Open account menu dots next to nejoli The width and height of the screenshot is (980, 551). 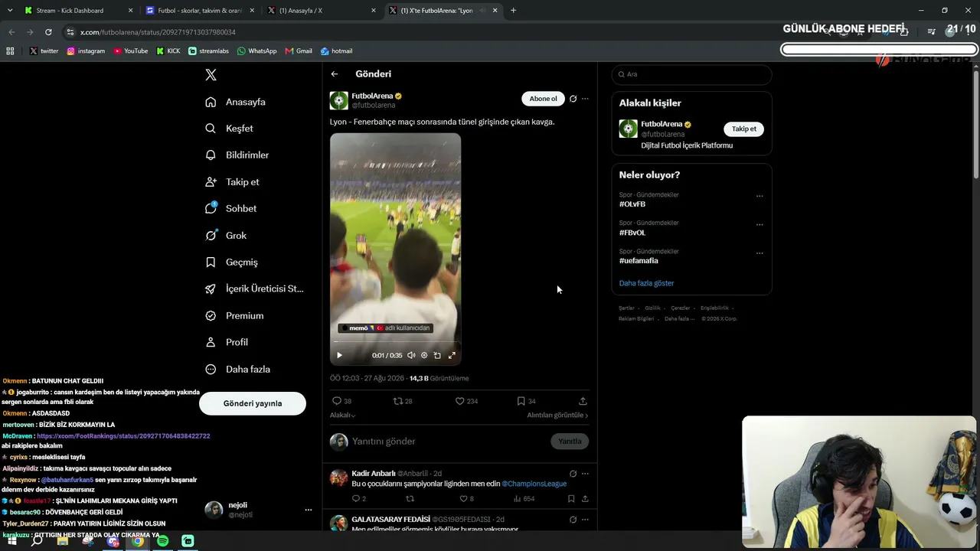[x=309, y=510]
